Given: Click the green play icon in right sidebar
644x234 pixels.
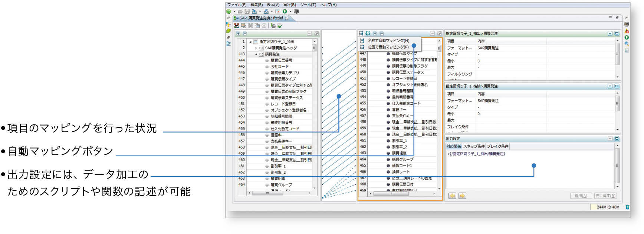Looking at the screenshot, I should [627, 37].
